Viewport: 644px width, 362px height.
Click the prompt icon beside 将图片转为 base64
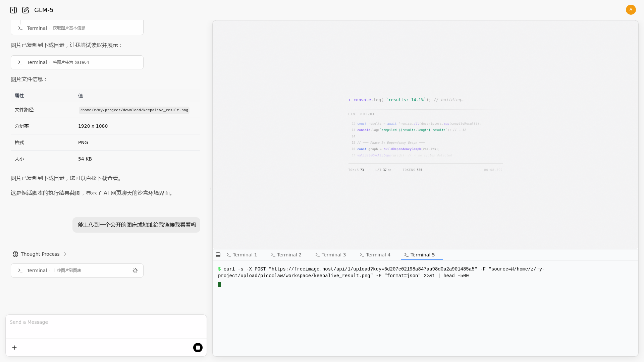20,62
